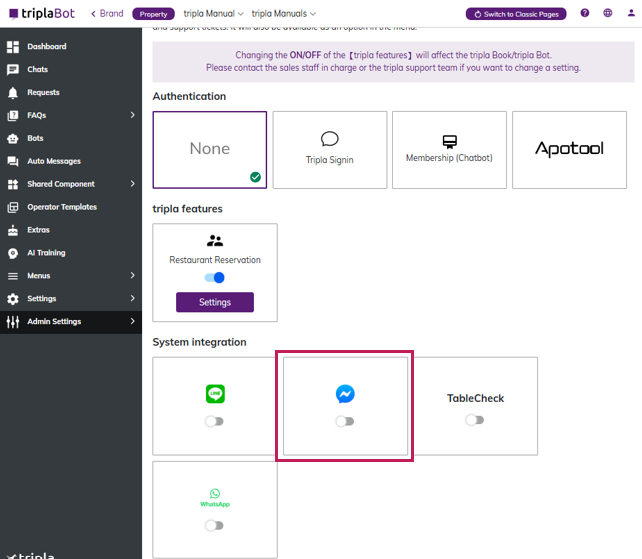Click the Requests bell icon

(x=13, y=93)
